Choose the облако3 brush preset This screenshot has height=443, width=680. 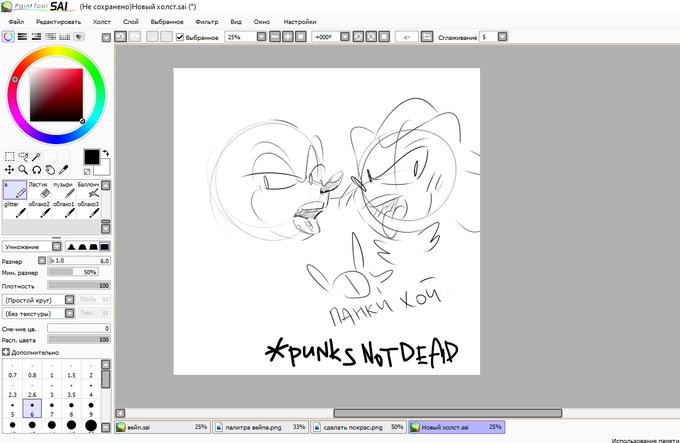[x=88, y=209]
